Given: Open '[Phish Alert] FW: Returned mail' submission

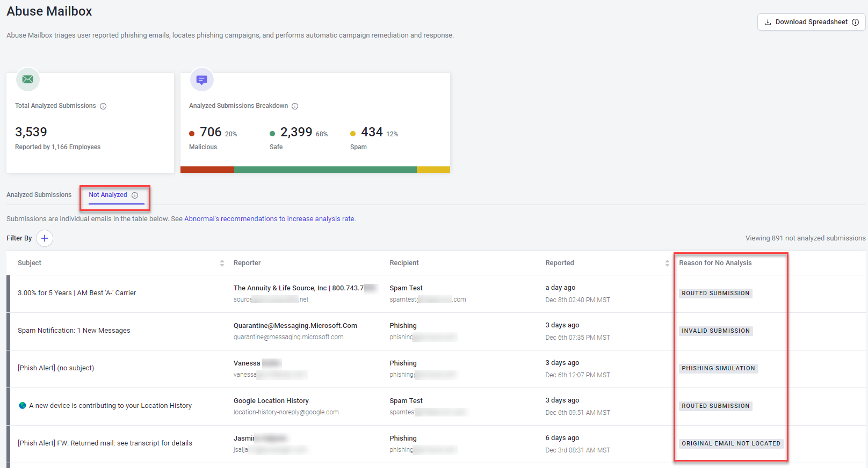Looking at the screenshot, I should click(x=105, y=443).
